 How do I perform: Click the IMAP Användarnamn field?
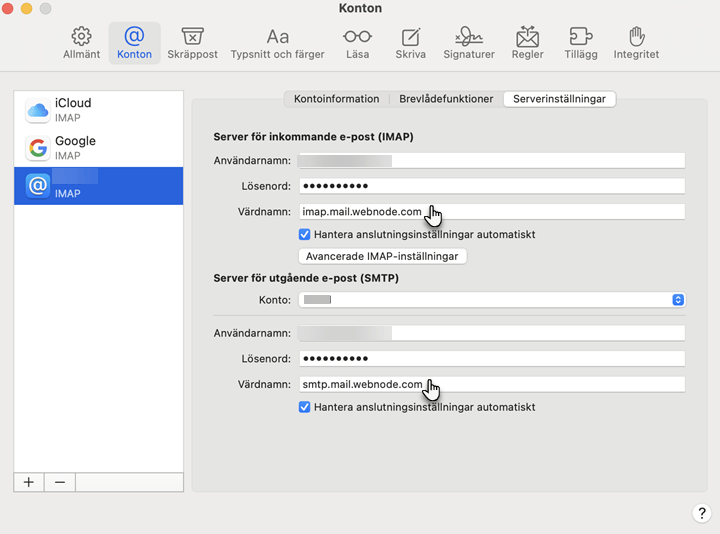(x=492, y=160)
